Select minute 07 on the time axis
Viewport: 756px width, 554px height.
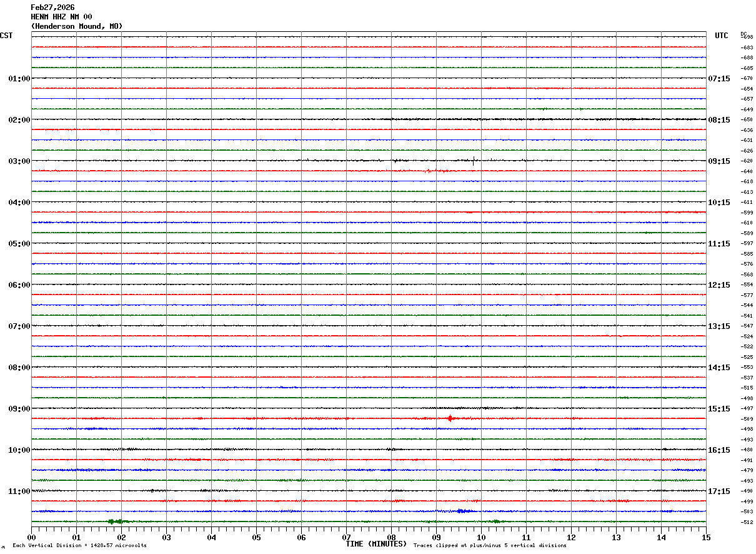346,537
